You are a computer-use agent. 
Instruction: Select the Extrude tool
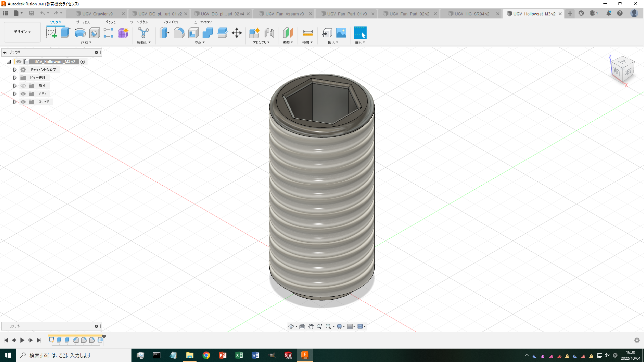point(66,33)
